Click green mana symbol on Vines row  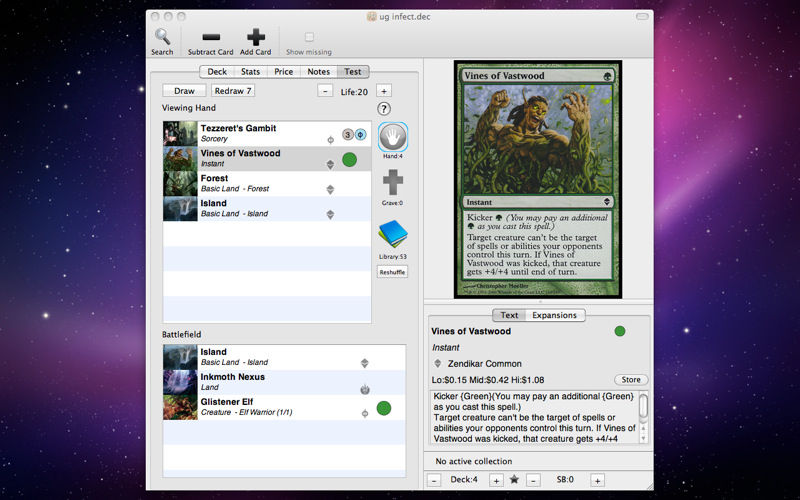(x=349, y=160)
